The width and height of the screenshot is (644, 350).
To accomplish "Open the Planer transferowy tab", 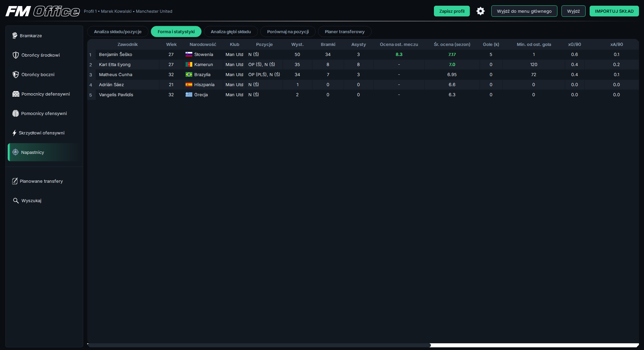I will [345, 32].
